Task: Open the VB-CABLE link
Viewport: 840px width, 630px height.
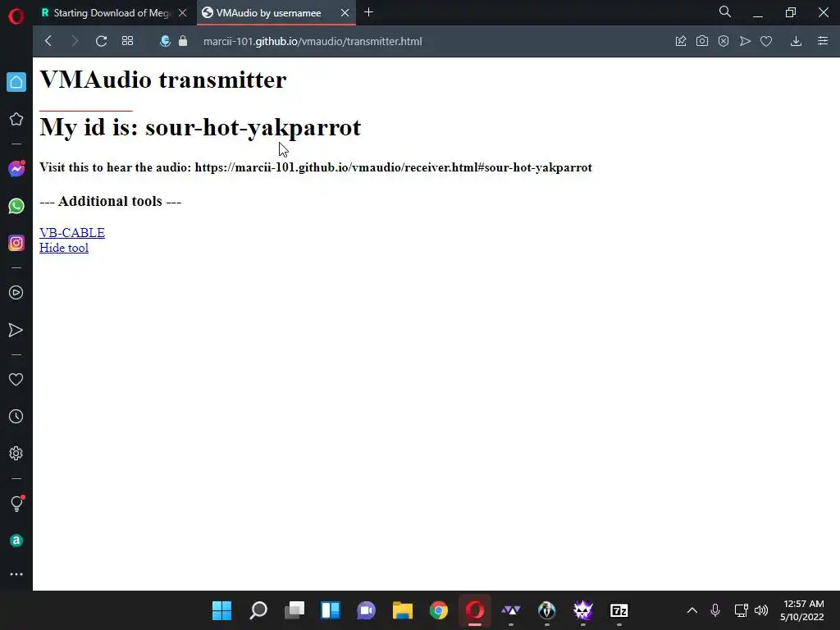Action: (x=72, y=232)
